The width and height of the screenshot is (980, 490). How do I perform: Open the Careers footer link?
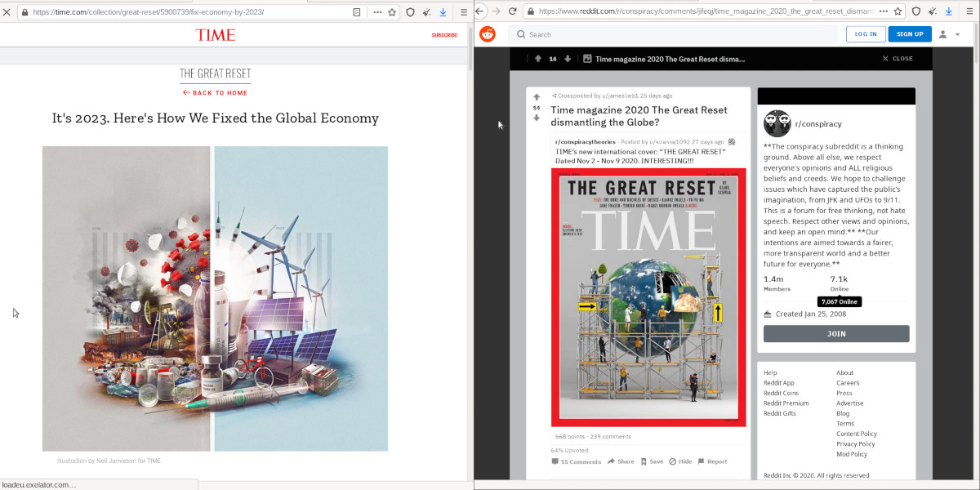coord(848,383)
